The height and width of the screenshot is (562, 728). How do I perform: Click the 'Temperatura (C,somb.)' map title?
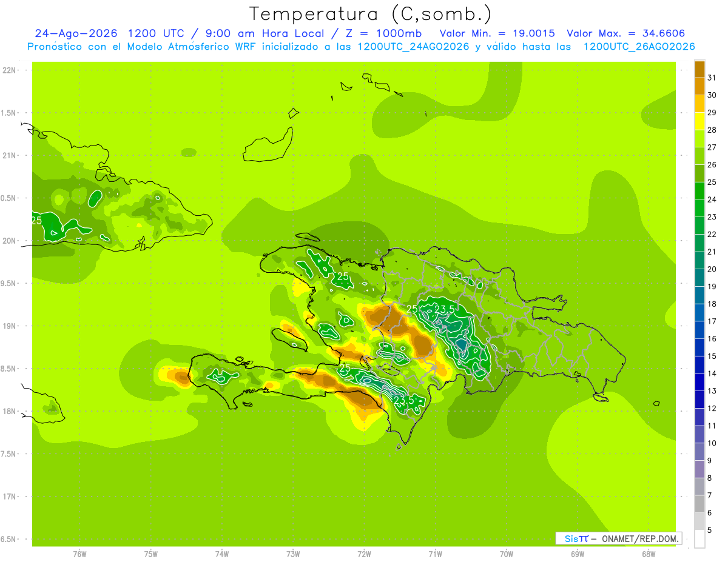[370, 14]
